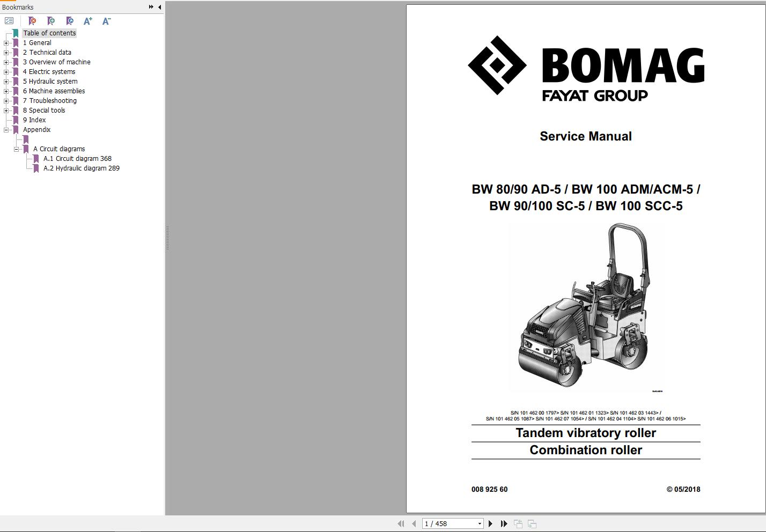Select the A Circuit diagrams bookmark
The image size is (766, 532).
click(x=59, y=149)
